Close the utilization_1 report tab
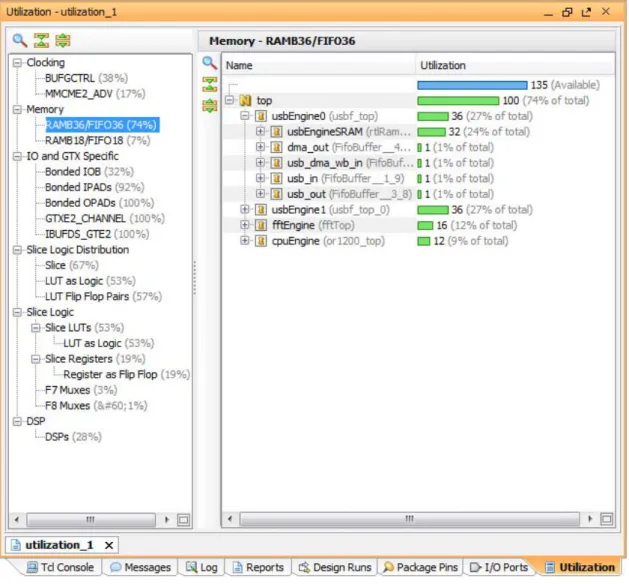Viewport: 629px width, 584px height. coord(109,545)
